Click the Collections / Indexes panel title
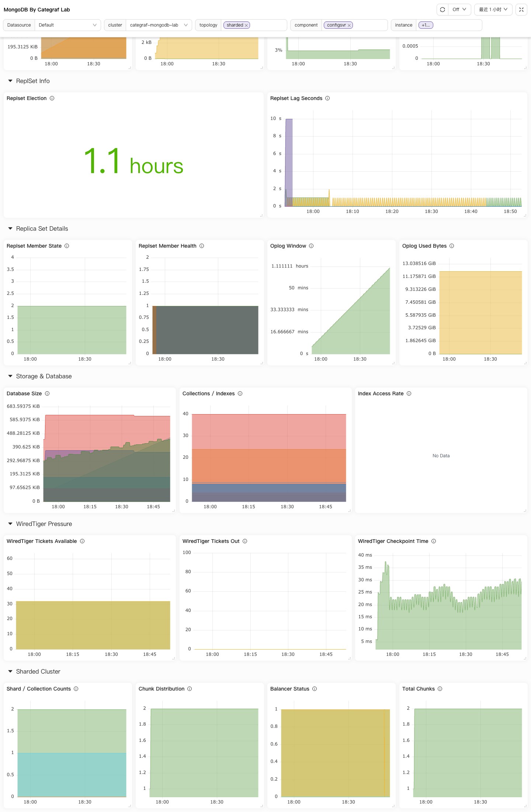The width and height of the screenshot is (531, 812). pos(208,393)
